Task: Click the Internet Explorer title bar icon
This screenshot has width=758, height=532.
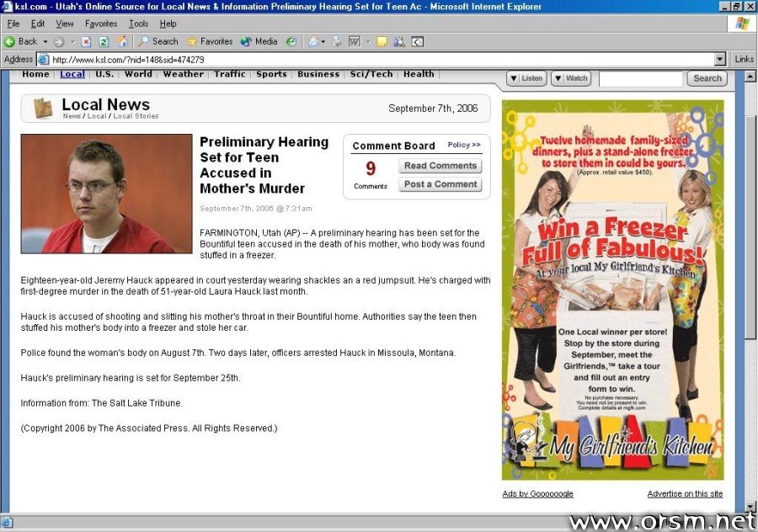Action: 8,6
